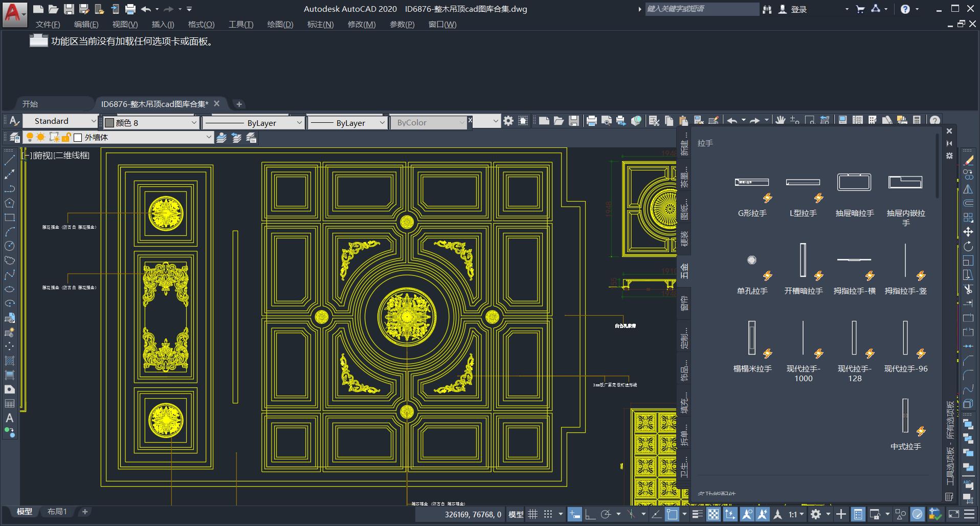This screenshot has height=526, width=980.
Task: Click the keyword search input field
Action: (x=701, y=9)
